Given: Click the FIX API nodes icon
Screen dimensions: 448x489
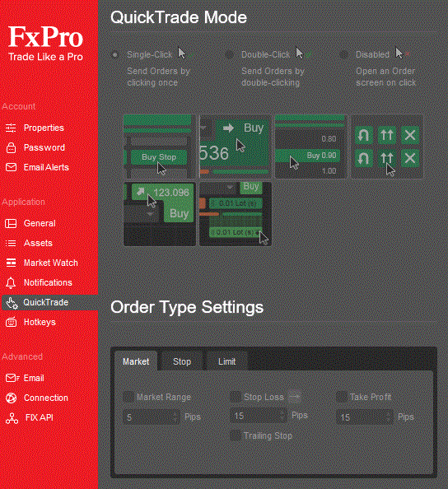Looking at the screenshot, I should point(12,418).
